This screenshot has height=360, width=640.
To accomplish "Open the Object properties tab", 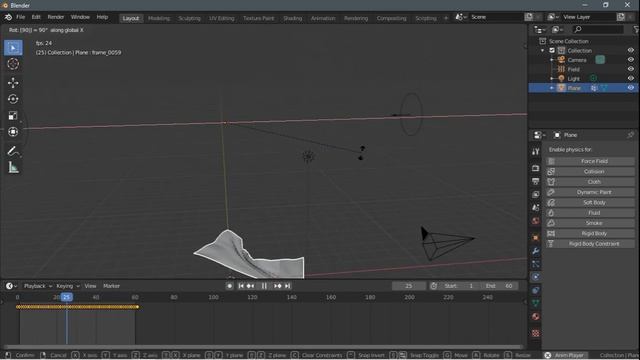I will (x=536, y=238).
